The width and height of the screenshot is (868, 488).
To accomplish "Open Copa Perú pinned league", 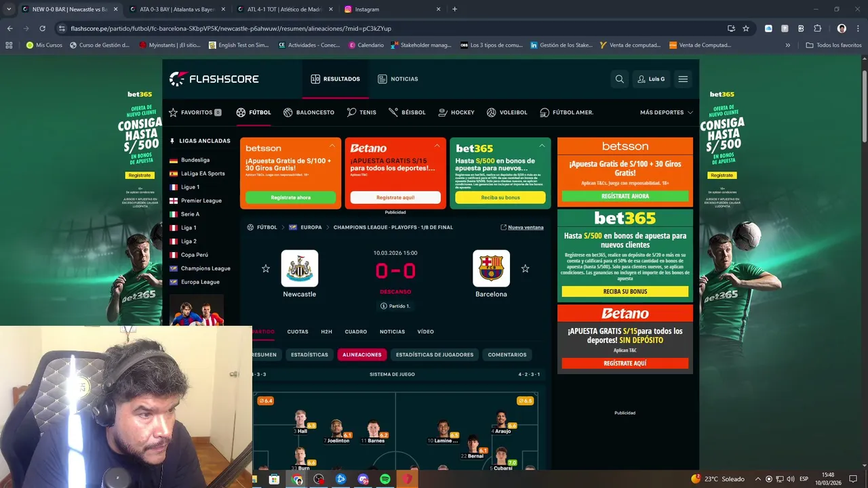I will (x=195, y=255).
